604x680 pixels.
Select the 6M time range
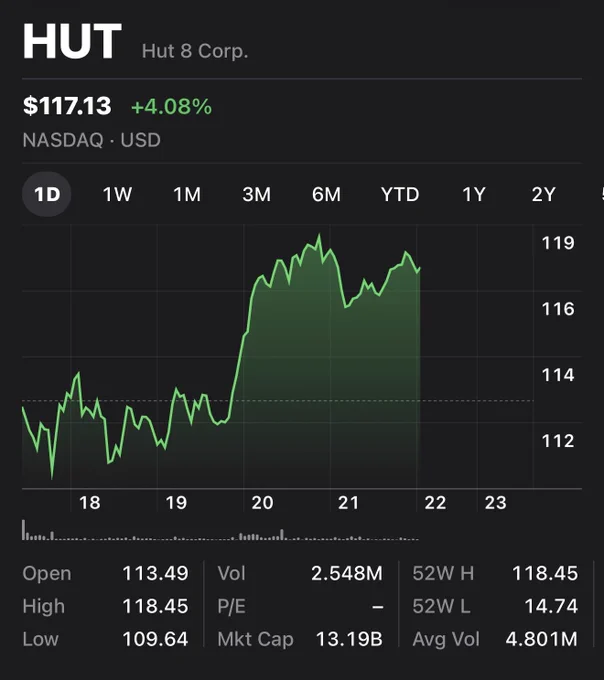pos(326,194)
